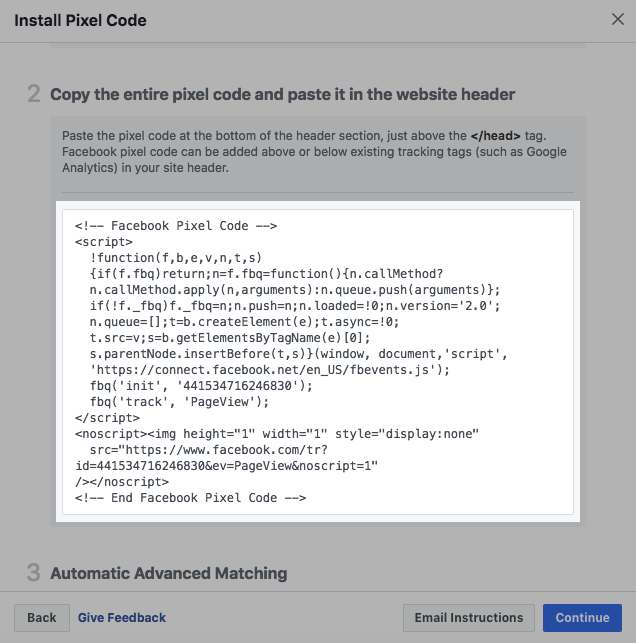Click the Back button
The image size is (636, 643).
pos(42,618)
